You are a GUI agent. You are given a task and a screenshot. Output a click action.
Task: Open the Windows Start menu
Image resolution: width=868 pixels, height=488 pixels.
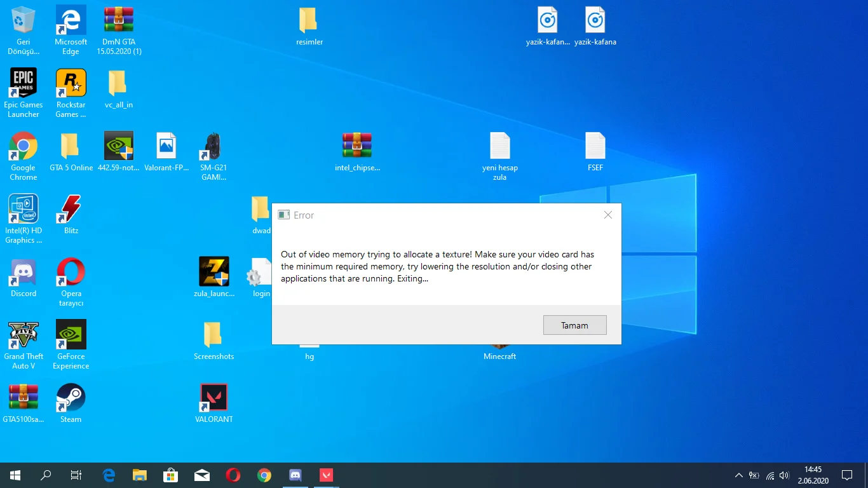(15, 475)
